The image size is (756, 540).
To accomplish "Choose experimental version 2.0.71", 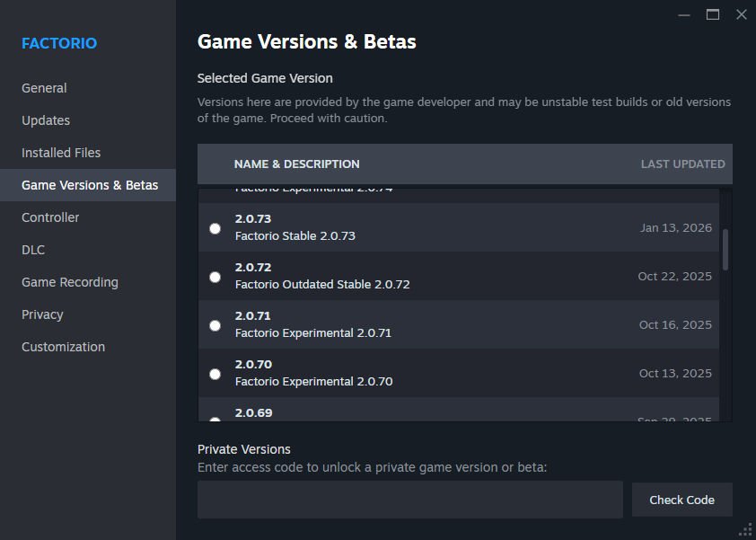I will coord(215,325).
